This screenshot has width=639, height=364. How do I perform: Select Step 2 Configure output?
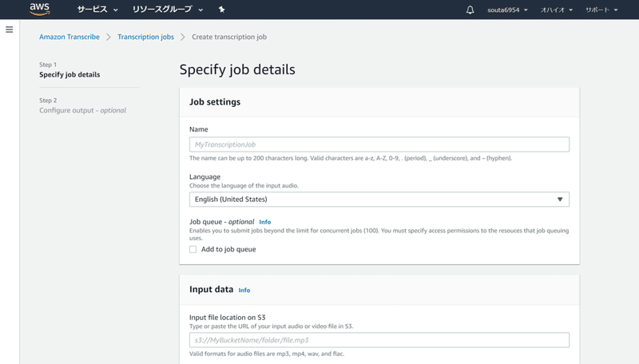[82, 110]
